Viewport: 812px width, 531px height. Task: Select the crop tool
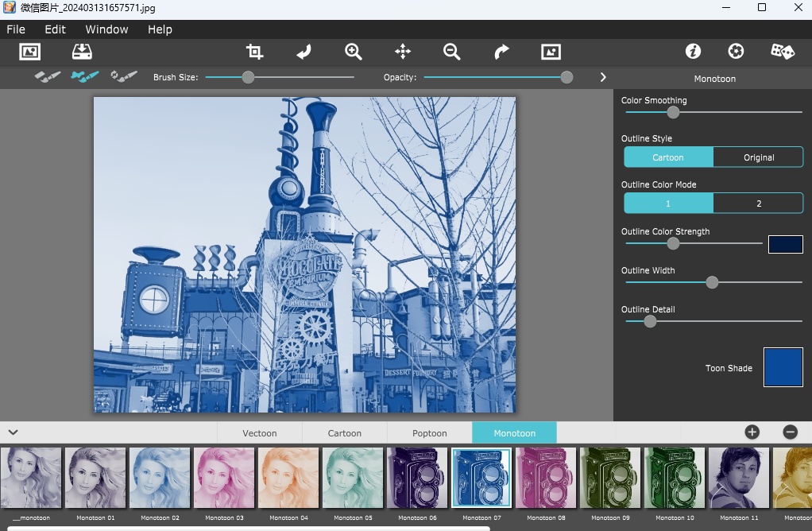pos(254,52)
